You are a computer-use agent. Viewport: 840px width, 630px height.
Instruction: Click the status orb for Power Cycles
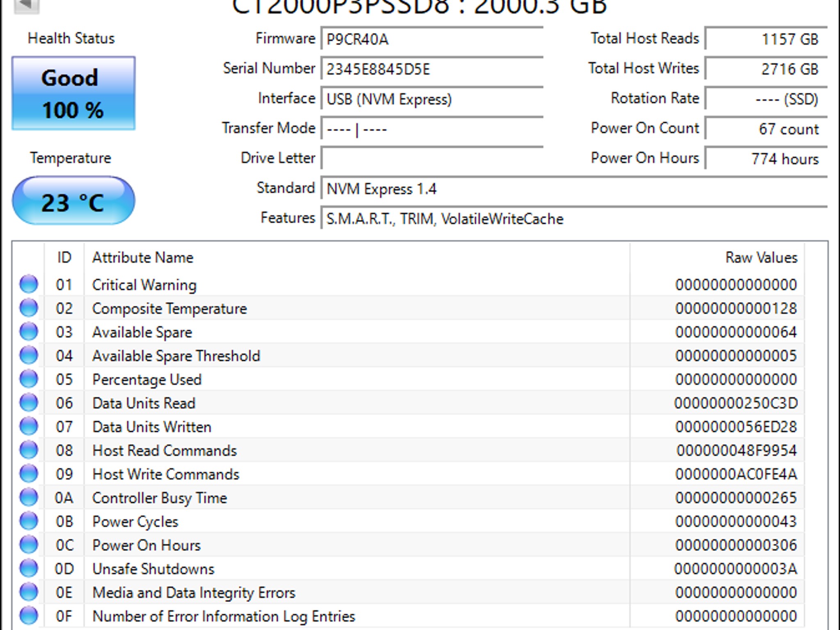pyautogui.click(x=29, y=521)
